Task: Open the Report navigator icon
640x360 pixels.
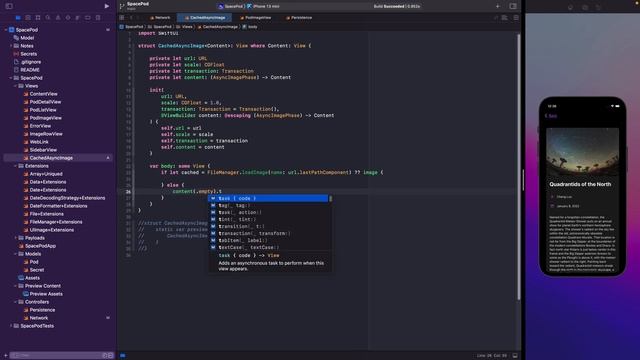Action: (x=98, y=18)
